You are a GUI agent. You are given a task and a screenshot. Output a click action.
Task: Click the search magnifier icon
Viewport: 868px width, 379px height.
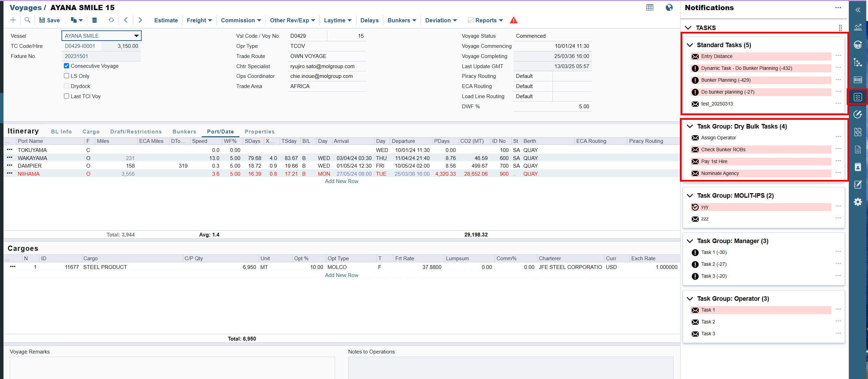(x=27, y=20)
